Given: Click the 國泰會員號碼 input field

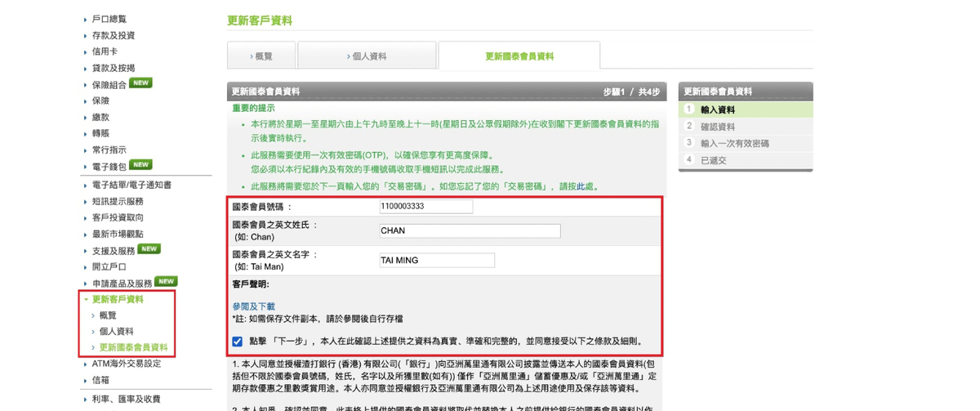Looking at the screenshot, I should [426, 208].
